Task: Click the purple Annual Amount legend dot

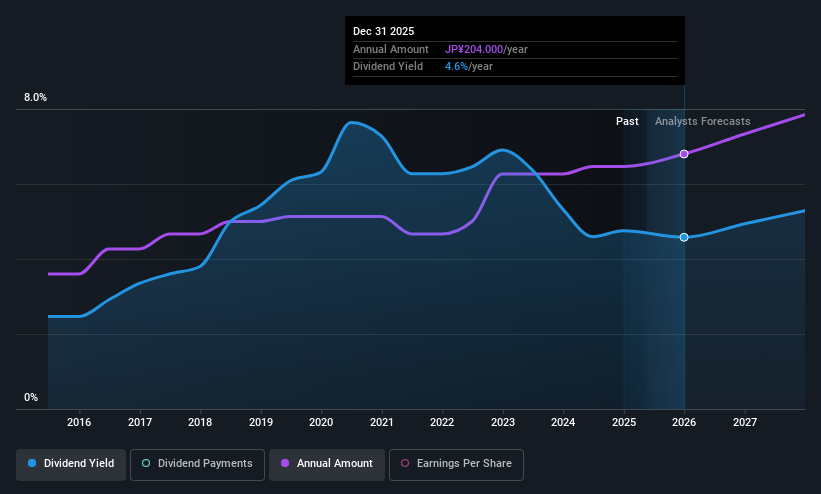Action: coord(285,463)
